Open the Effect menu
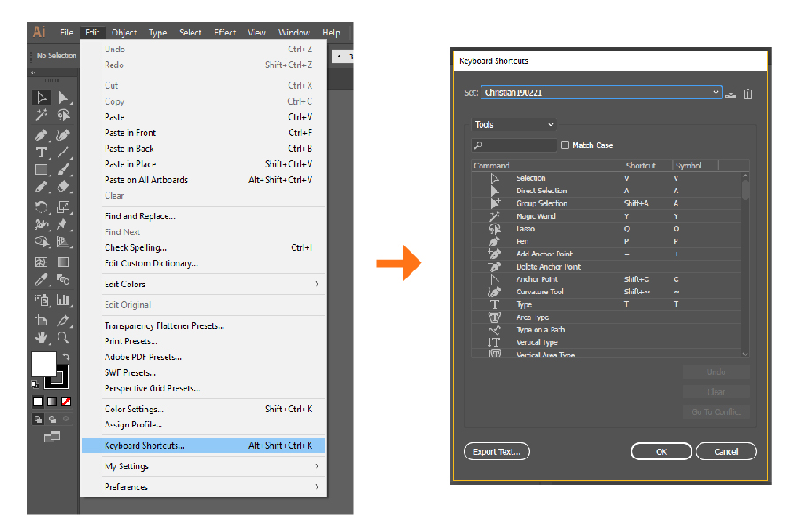 click(x=225, y=33)
